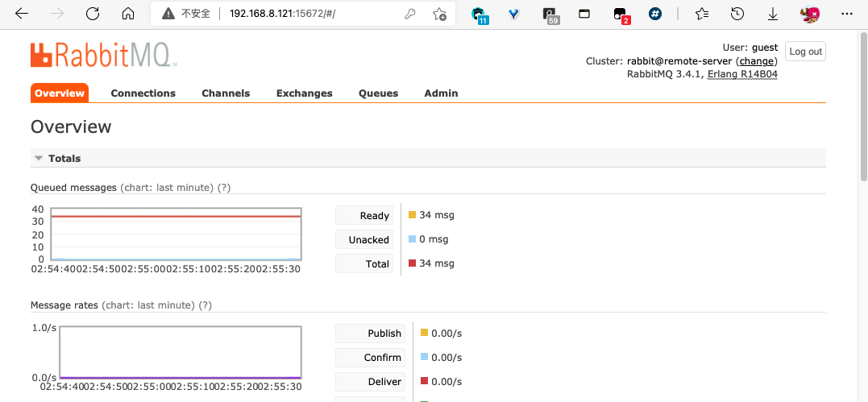Toggle the Deliver rate label
Viewport: 868px width, 402px height.
coord(371,382)
